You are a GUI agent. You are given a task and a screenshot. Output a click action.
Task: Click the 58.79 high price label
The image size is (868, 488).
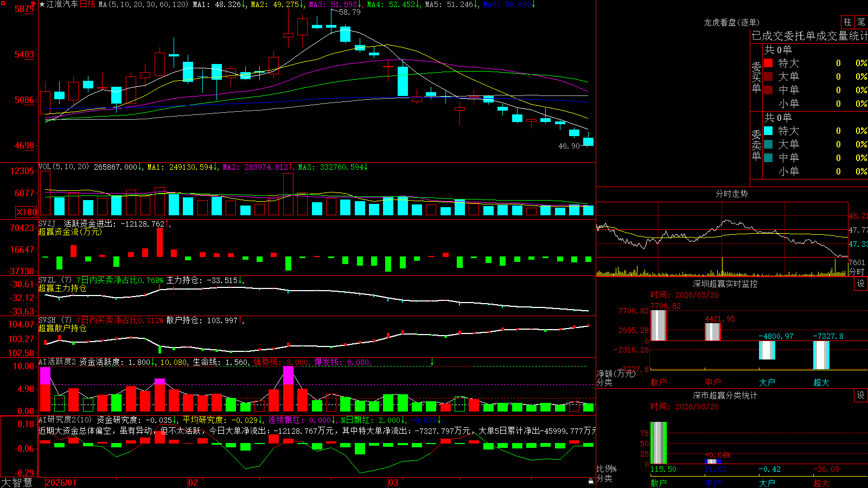click(349, 12)
